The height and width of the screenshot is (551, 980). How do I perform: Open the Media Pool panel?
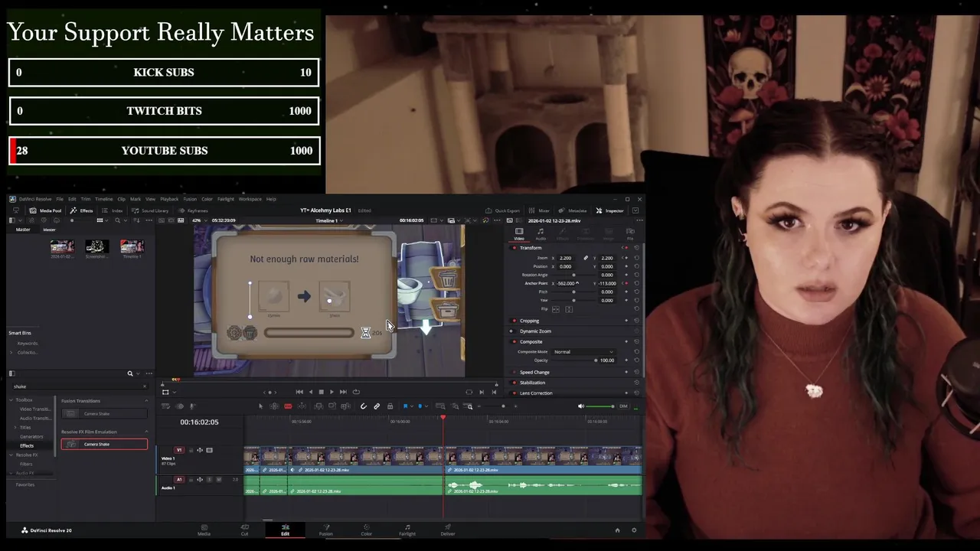tap(45, 210)
